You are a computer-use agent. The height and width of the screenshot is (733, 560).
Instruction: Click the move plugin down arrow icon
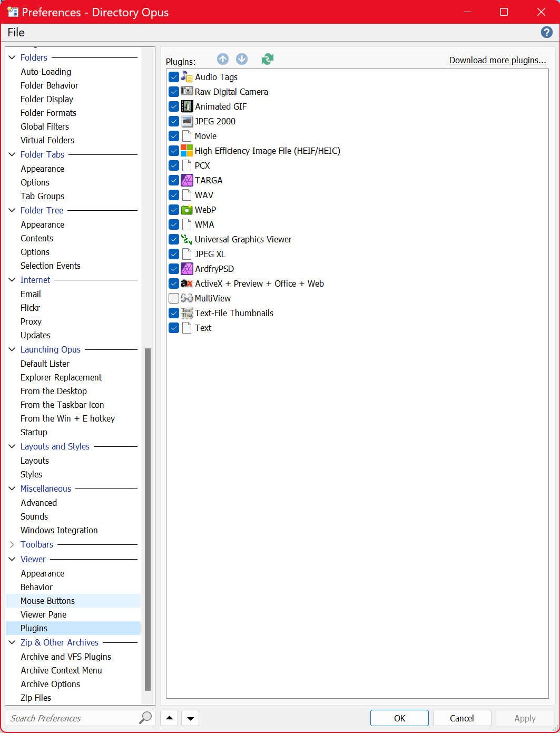click(x=242, y=59)
